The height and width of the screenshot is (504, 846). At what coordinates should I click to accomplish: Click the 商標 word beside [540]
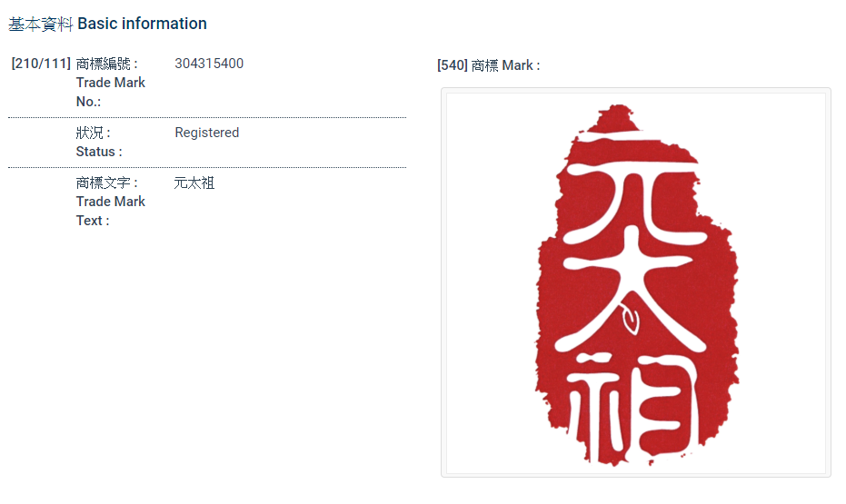pos(485,65)
